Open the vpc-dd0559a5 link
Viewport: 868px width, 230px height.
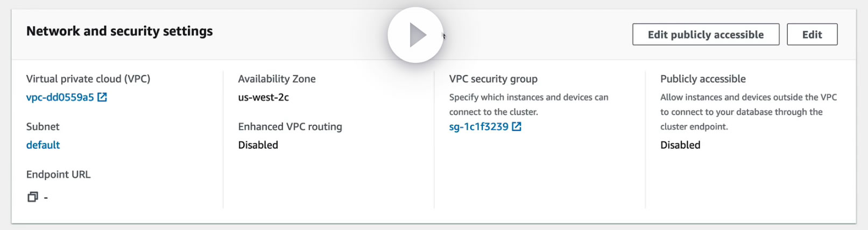point(60,97)
